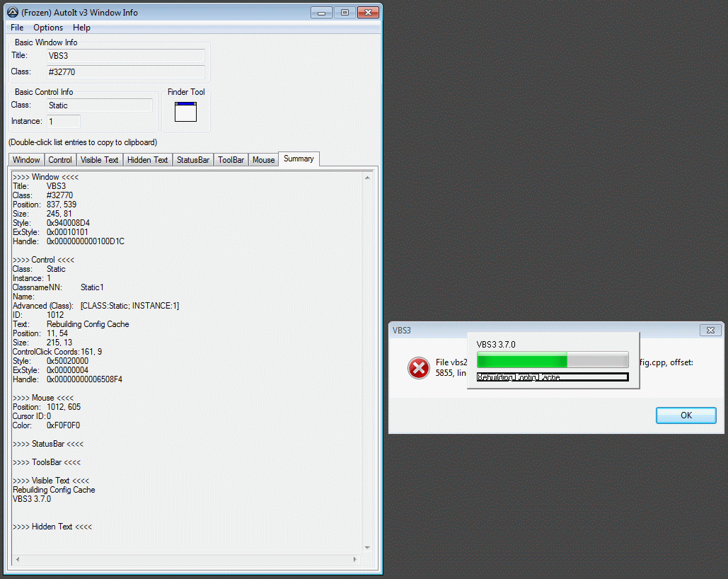Click the 'ExStyle: 0x00000004' line
The height and width of the screenshot is (579, 728).
51,370
